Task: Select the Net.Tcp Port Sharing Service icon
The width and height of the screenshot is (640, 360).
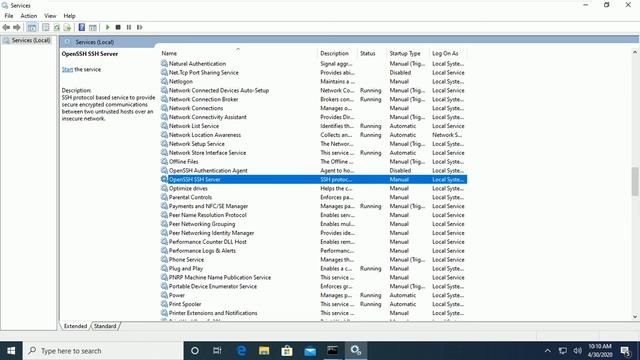Action: point(164,73)
